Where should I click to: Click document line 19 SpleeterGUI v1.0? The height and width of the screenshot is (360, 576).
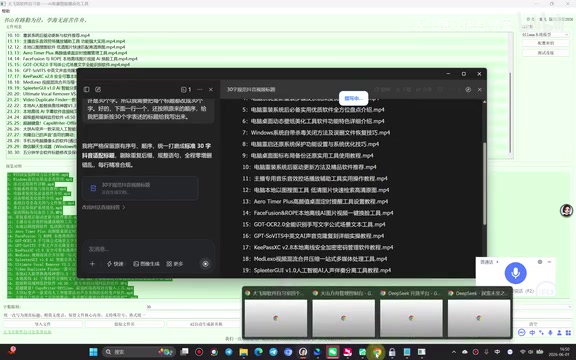tap(317, 270)
